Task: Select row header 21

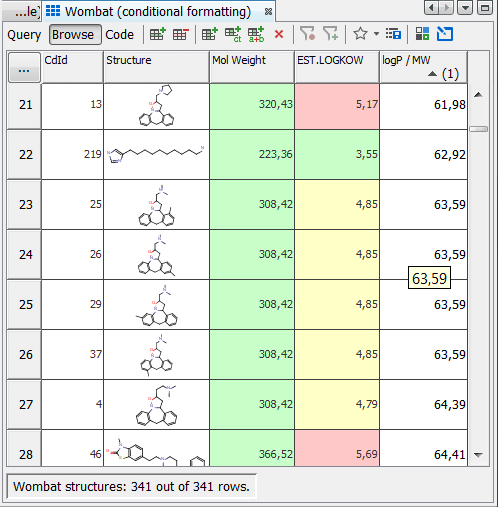Action: tap(24, 106)
